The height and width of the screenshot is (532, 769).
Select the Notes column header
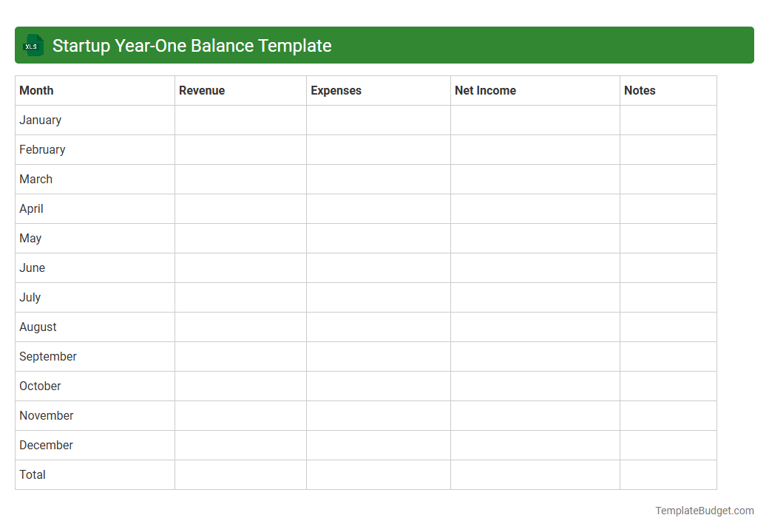640,90
